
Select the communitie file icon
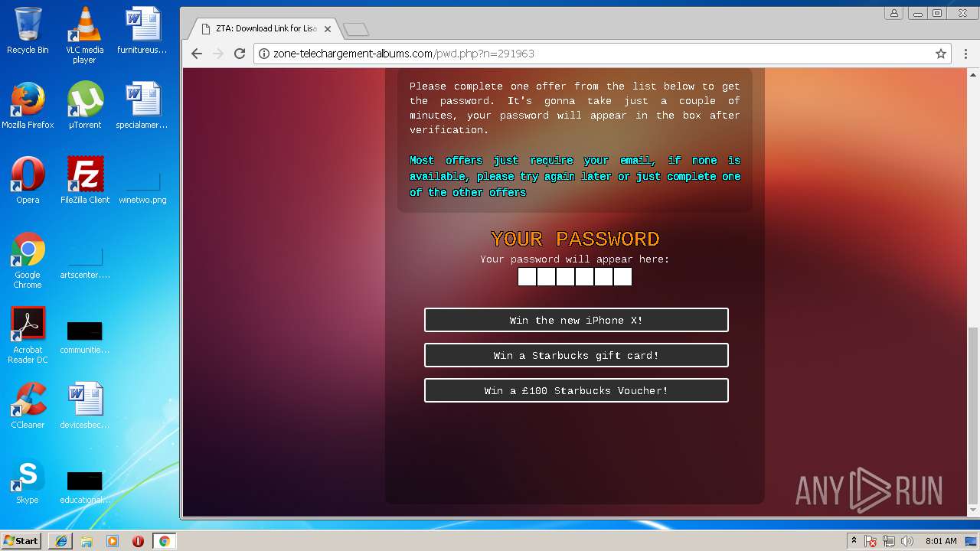point(85,337)
